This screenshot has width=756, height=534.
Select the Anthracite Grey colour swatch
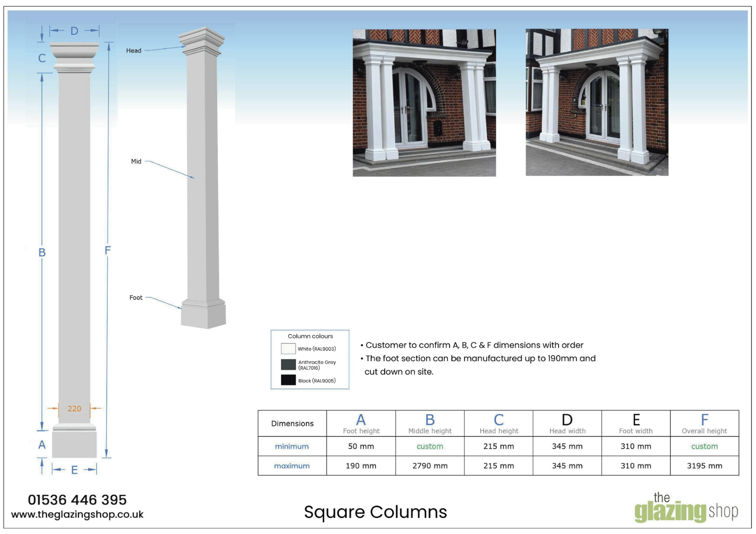click(x=288, y=365)
